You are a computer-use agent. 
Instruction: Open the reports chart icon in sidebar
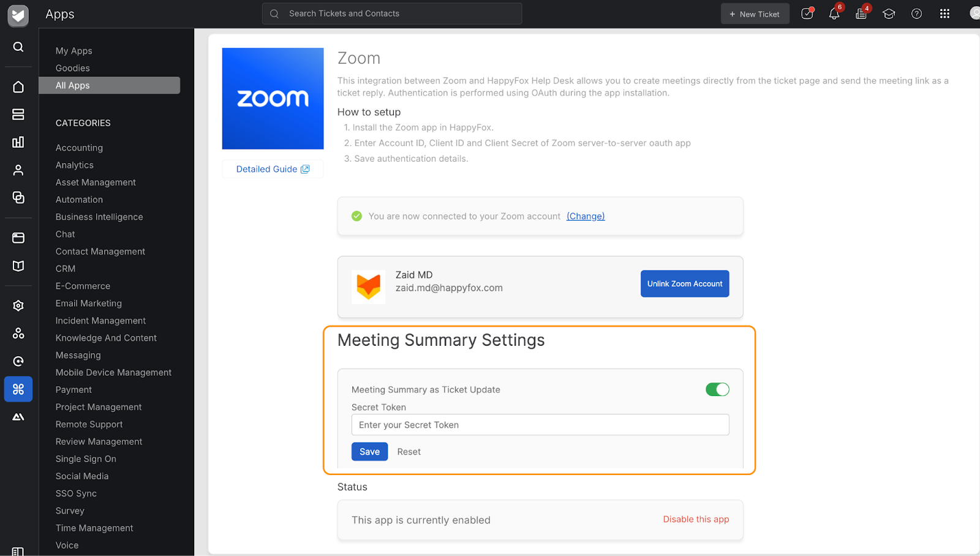point(18,142)
